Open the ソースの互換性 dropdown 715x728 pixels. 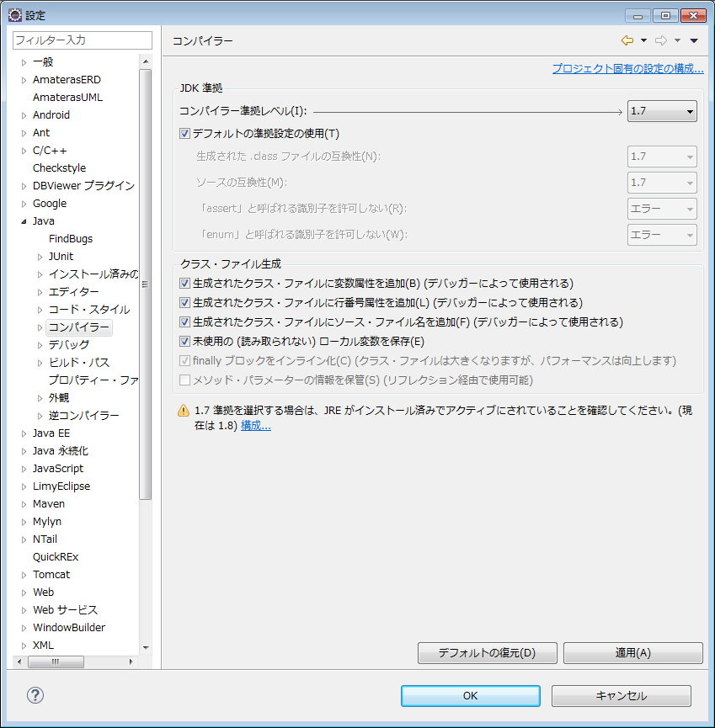click(662, 183)
